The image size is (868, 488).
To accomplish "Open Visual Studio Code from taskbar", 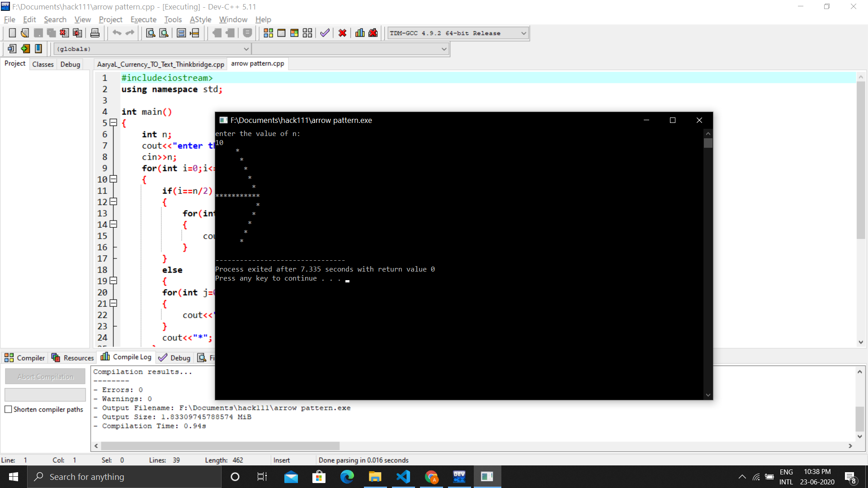I will [x=403, y=477].
